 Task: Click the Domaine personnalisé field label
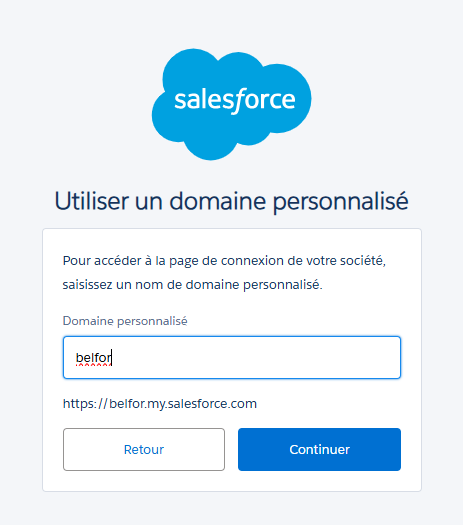click(125, 321)
